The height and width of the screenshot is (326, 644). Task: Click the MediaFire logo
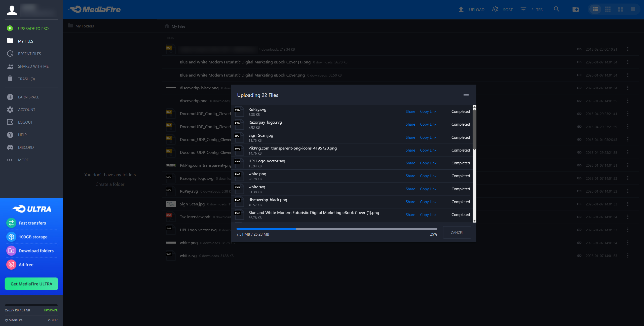tap(94, 9)
